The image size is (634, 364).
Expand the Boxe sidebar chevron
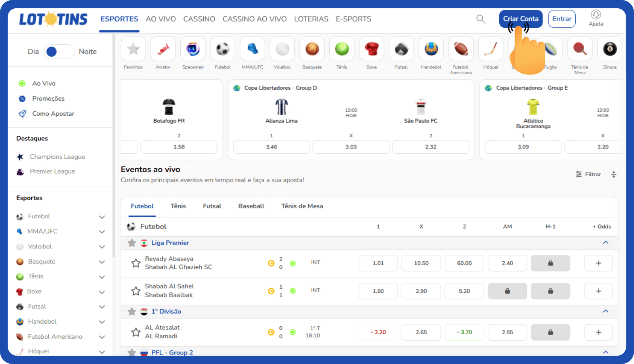tap(102, 292)
